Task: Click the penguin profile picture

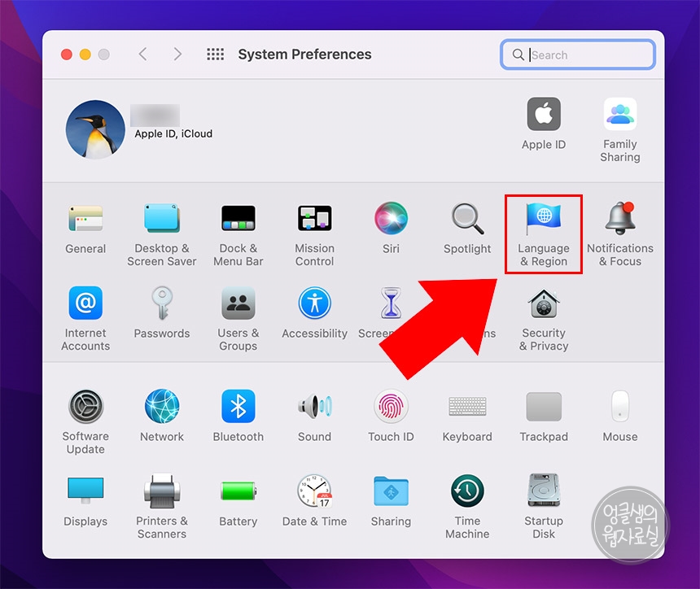Action: pyautogui.click(x=95, y=129)
